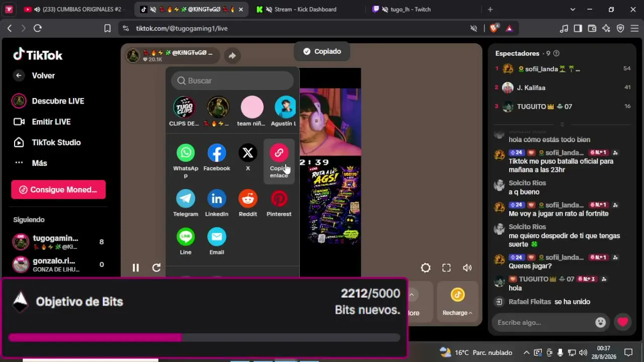Image resolution: width=644 pixels, height=362 pixels.
Task: Bookmark this page in the address bar
Action: pos(107,28)
